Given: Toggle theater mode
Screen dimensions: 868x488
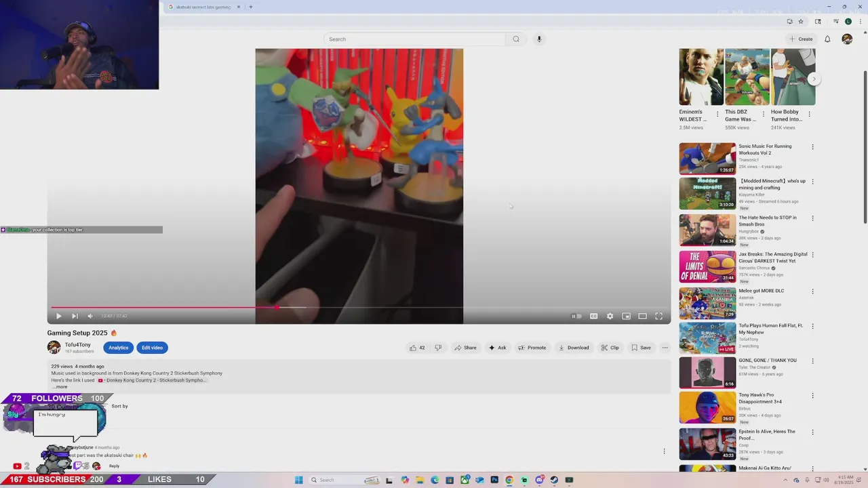Looking at the screenshot, I should tap(642, 316).
